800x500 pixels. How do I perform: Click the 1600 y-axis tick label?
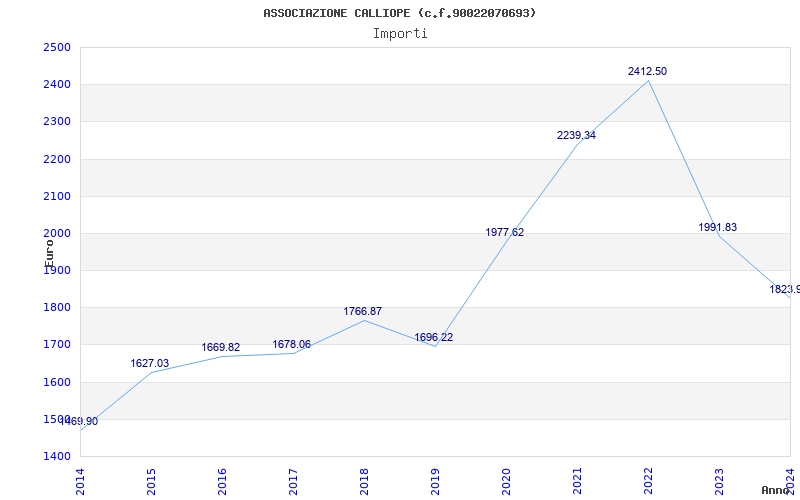[57, 382]
